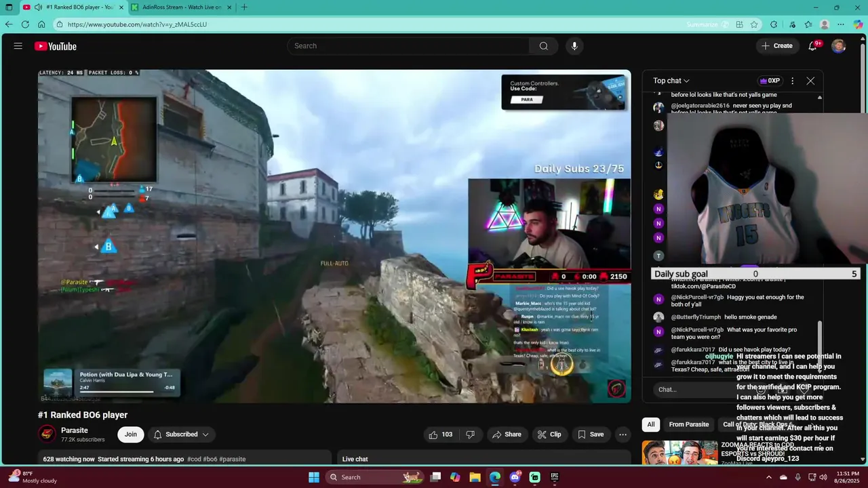Click the chat message 'hello smoke genade'
The height and width of the screenshot is (488, 868).
pyautogui.click(x=750, y=317)
